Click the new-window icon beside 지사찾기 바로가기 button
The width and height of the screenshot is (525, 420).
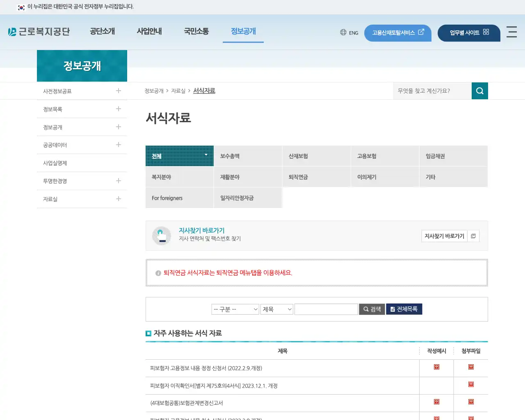point(474,236)
